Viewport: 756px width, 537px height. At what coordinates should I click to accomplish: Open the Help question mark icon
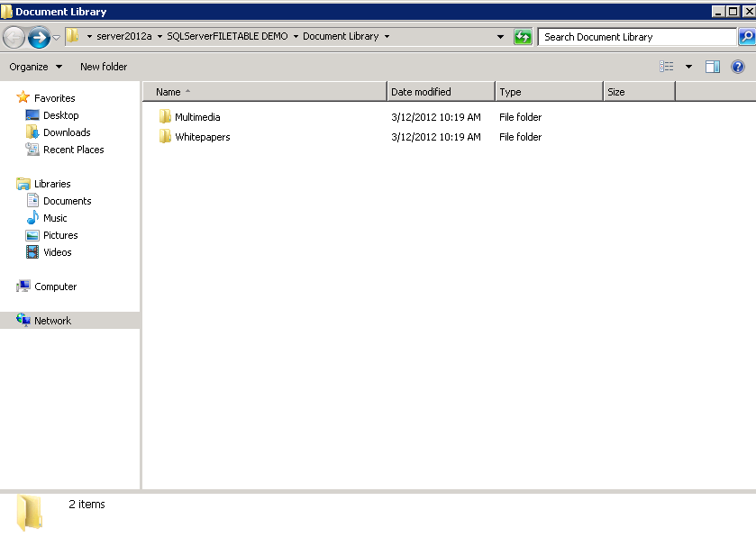tap(737, 67)
